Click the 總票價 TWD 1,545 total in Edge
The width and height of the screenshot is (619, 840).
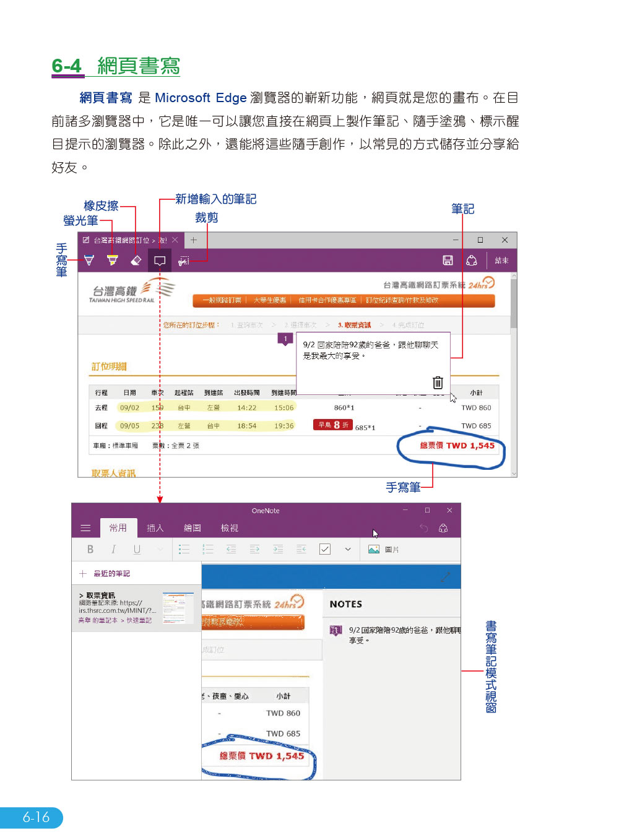(x=457, y=446)
